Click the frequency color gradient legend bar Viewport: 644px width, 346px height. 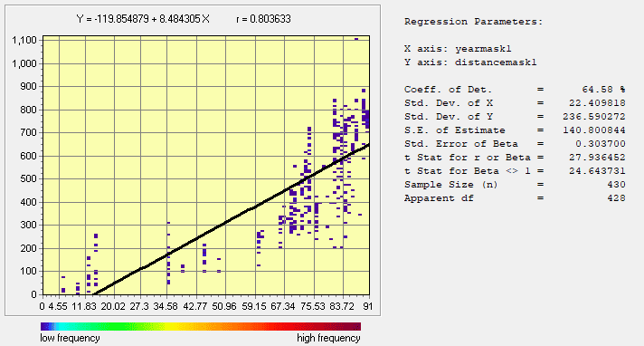pyautogui.click(x=201, y=326)
